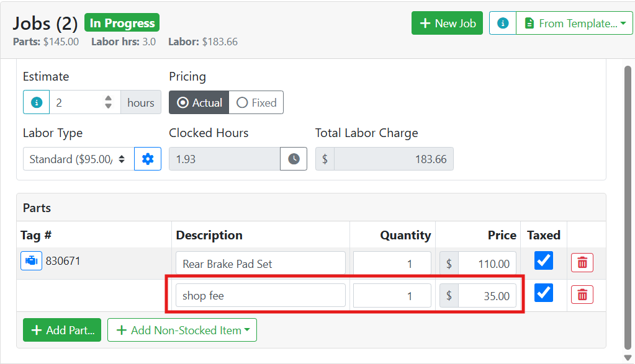
Task: Click the Estimate info icon
Action: (37, 102)
